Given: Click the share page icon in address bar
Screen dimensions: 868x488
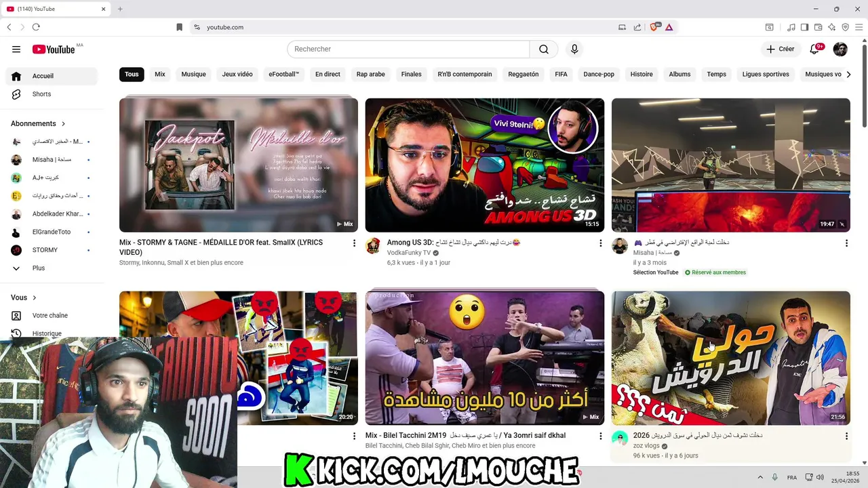Looking at the screenshot, I should [x=637, y=27].
